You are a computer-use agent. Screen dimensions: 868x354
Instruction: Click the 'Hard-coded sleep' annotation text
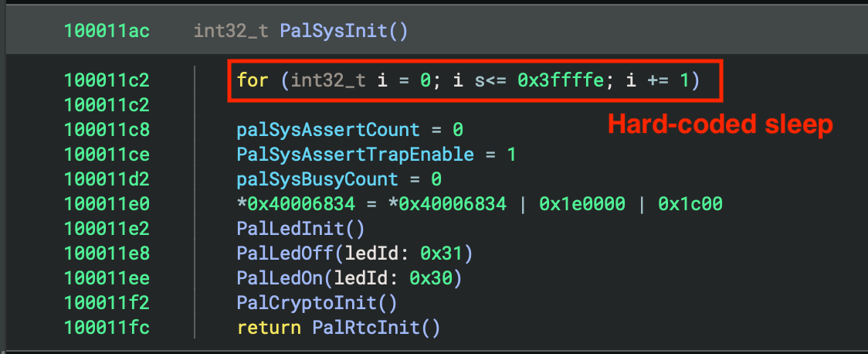tap(721, 124)
